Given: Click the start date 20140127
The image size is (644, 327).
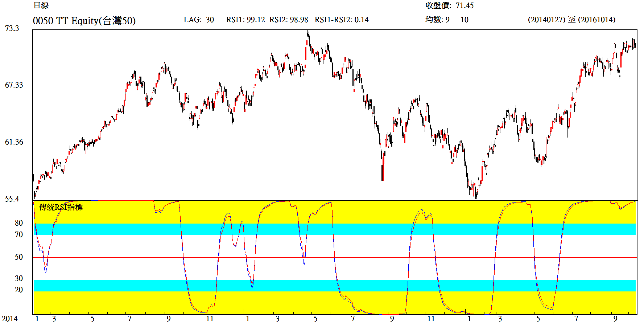Looking at the screenshot, I should [x=546, y=20].
